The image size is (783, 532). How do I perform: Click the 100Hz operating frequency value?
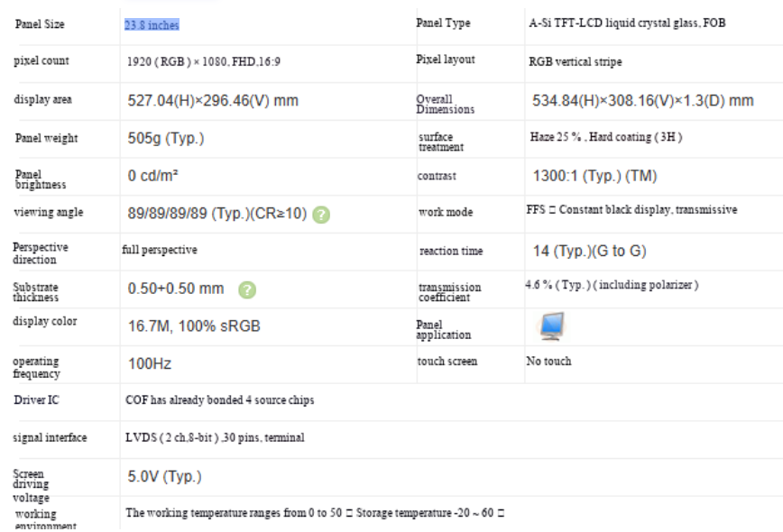150,363
